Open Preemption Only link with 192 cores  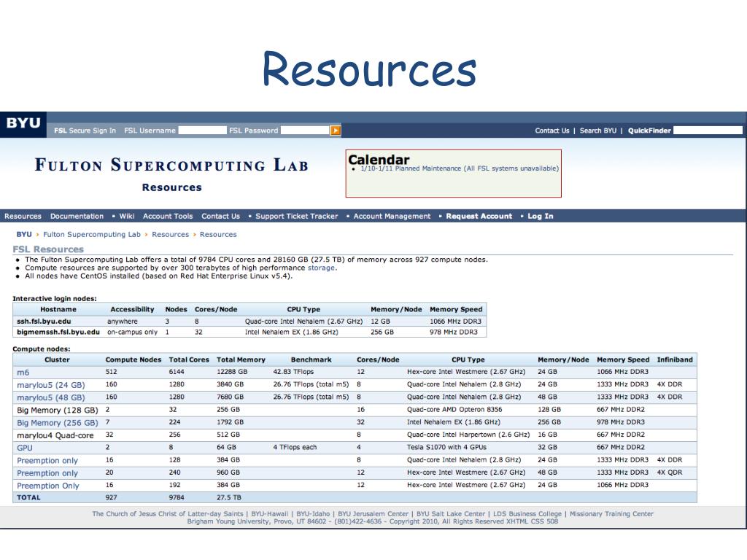coord(48,486)
